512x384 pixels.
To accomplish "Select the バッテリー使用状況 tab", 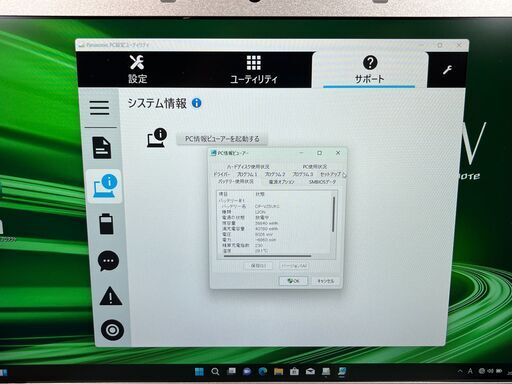I will coord(236,182).
